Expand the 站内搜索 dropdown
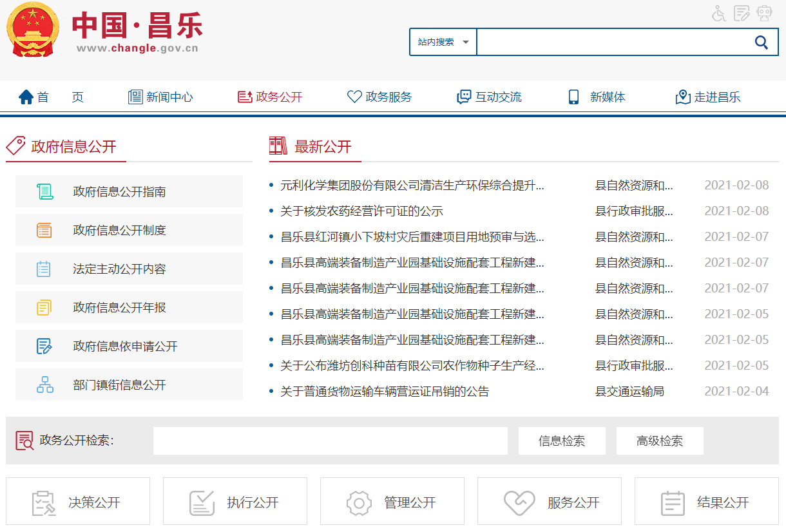 point(443,43)
